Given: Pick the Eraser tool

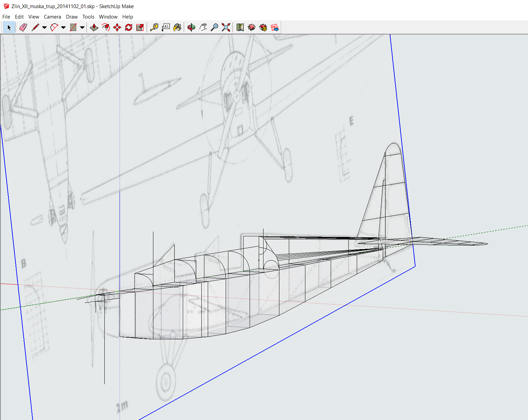Looking at the screenshot, I should coord(23,27).
